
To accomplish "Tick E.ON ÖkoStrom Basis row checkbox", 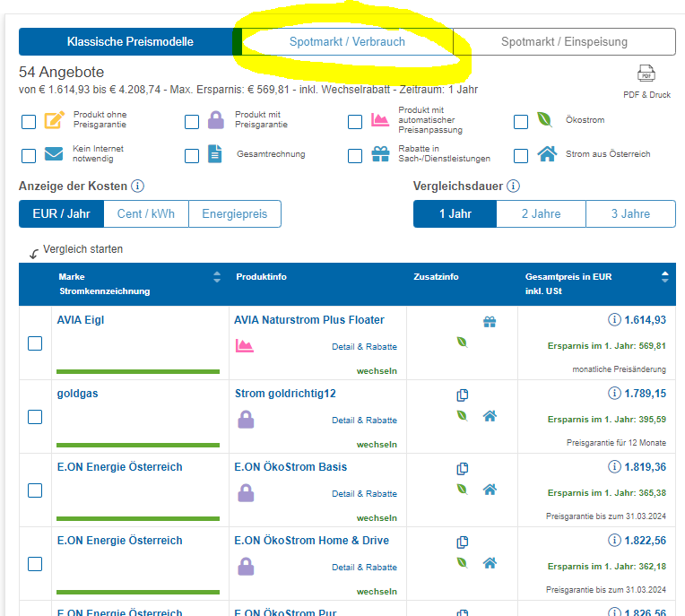I will 35,490.
